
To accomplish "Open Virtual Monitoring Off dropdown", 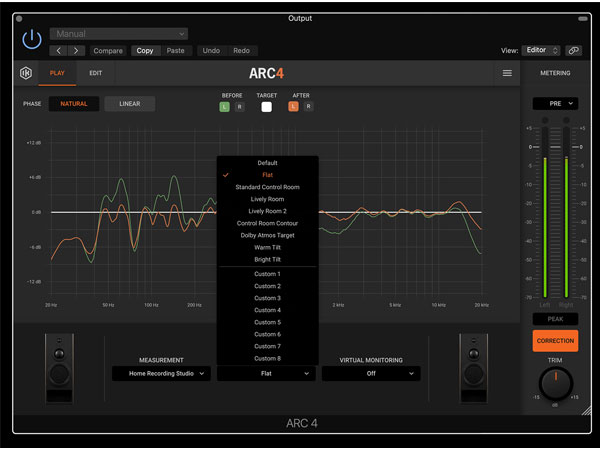I will [x=371, y=373].
